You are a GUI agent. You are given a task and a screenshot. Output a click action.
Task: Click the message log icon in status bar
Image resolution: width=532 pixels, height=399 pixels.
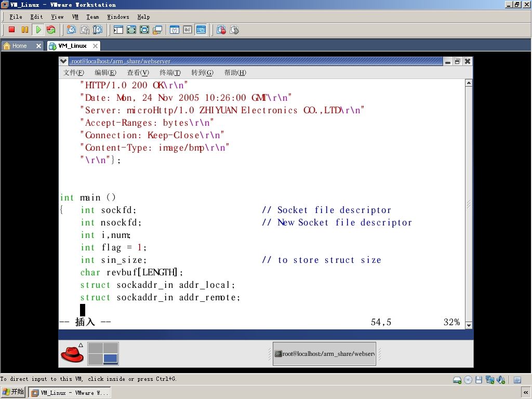[517, 380]
